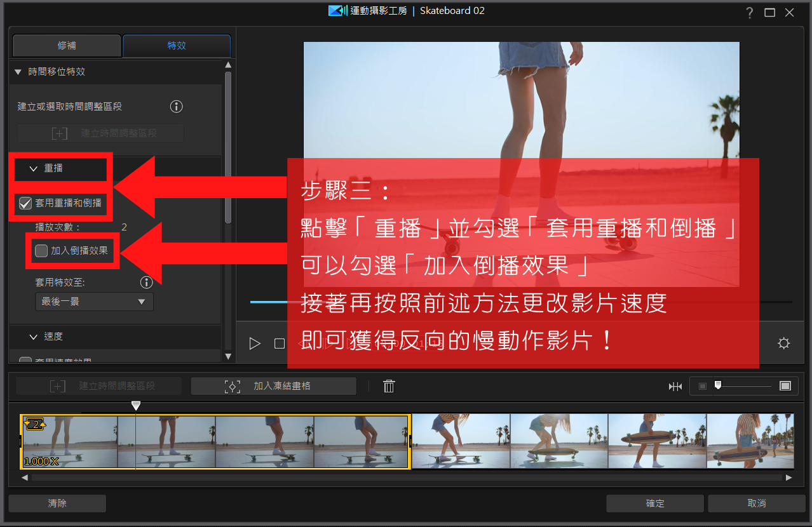Viewport: 812px width, 527px height.
Task: Open the 最後一景 dropdown
Action: click(94, 302)
